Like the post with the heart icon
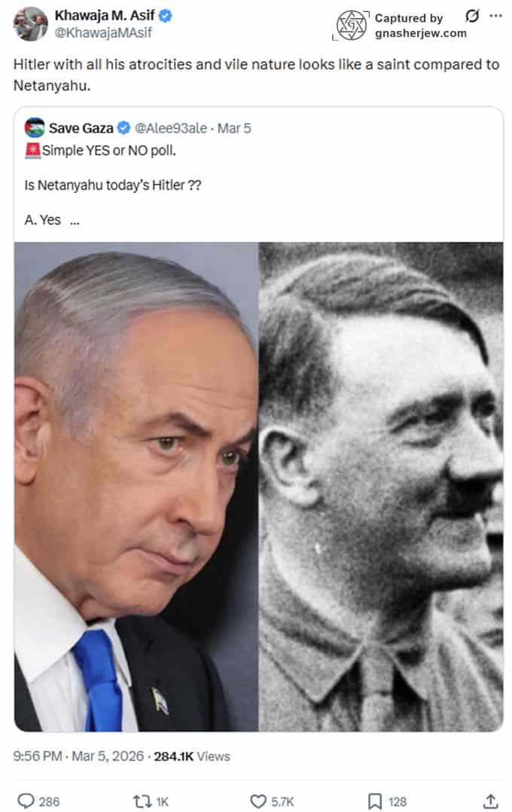Image resolution: width=512 pixels, height=812 pixels. (x=258, y=801)
